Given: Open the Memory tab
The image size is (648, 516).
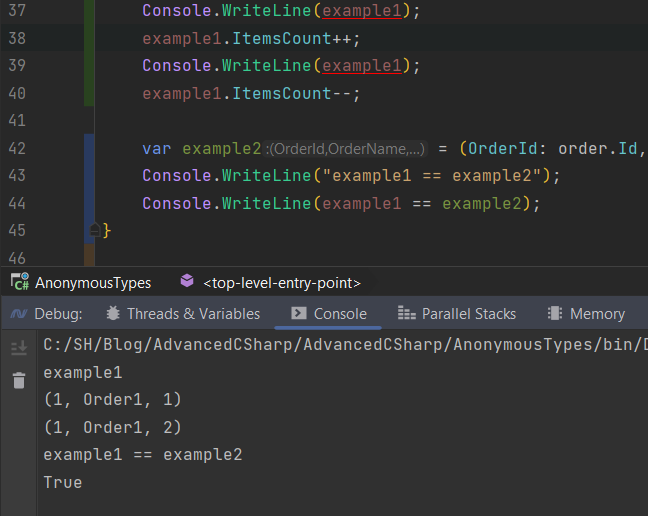Looking at the screenshot, I should pos(597,314).
